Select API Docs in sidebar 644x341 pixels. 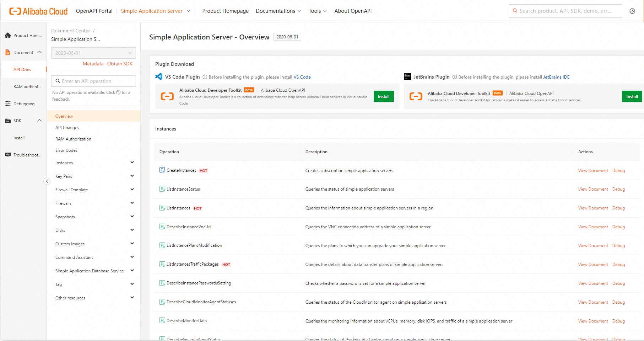point(22,70)
